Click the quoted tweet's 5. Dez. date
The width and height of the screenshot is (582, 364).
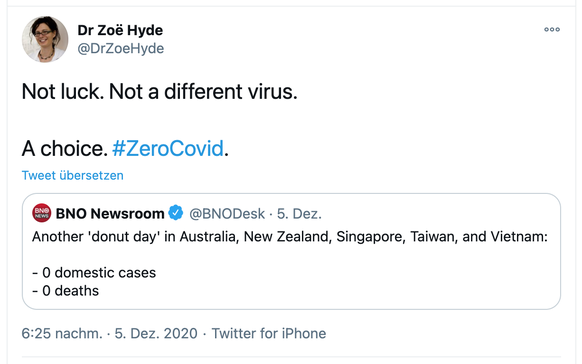pos(299,214)
